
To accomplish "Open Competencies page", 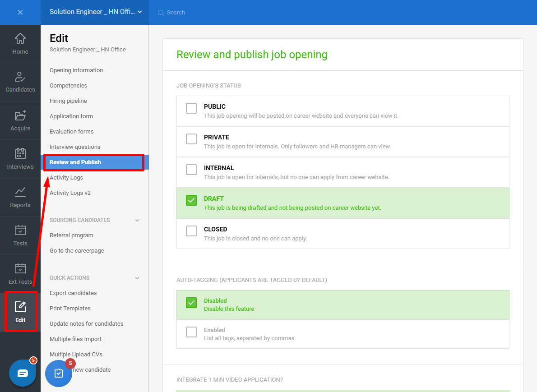I will [68, 86].
